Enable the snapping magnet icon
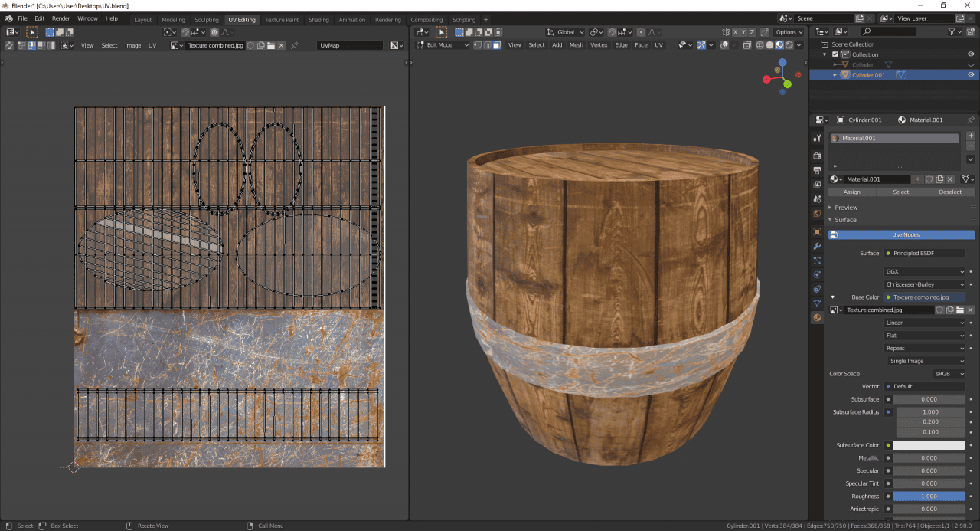 [x=612, y=31]
